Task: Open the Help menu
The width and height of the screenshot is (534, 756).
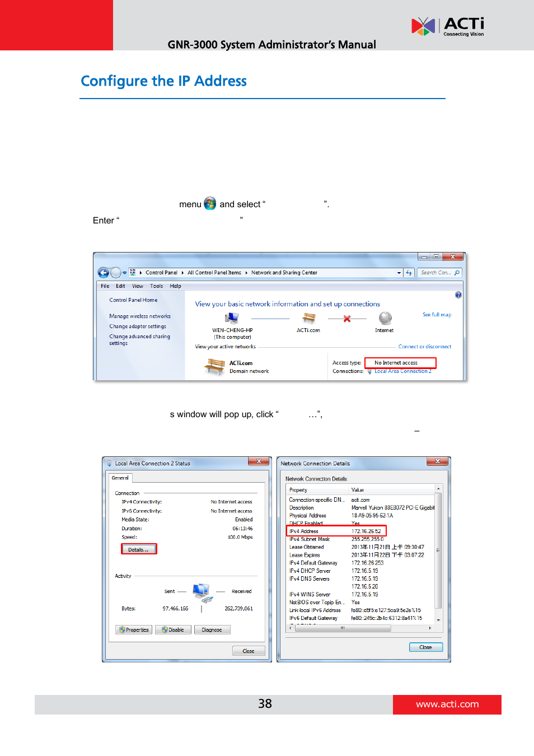Action: coord(176,286)
